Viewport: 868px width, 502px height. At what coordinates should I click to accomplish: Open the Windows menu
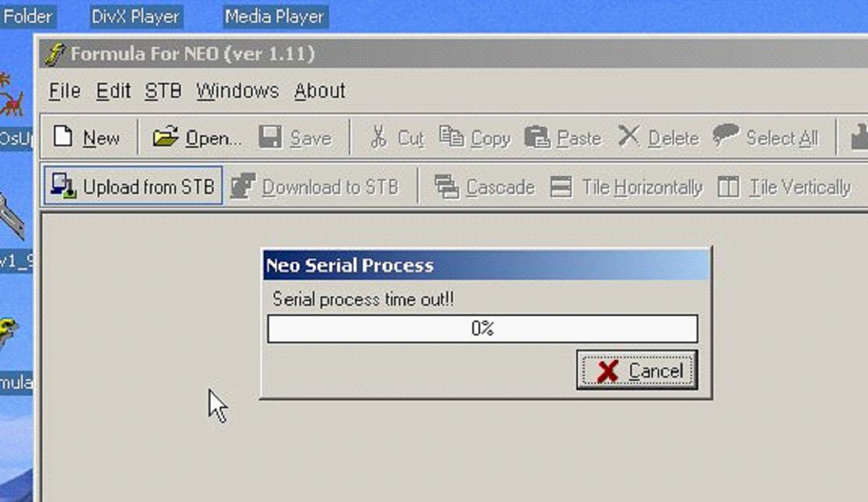coord(238,91)
